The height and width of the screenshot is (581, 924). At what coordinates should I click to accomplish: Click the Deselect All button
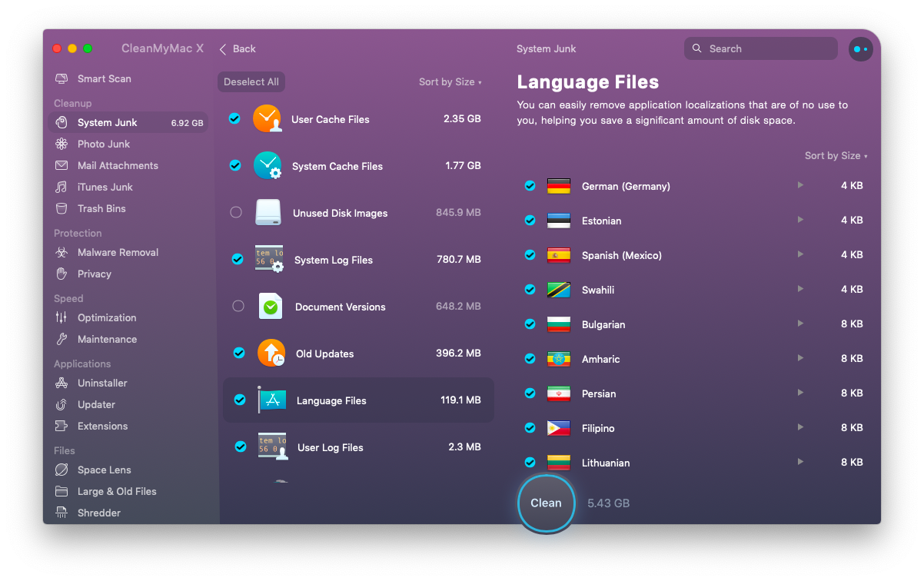coord(251,82)
